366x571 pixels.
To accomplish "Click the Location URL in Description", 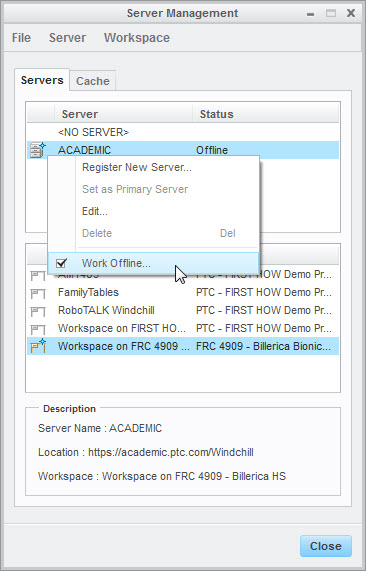I will tap(171, 452).
